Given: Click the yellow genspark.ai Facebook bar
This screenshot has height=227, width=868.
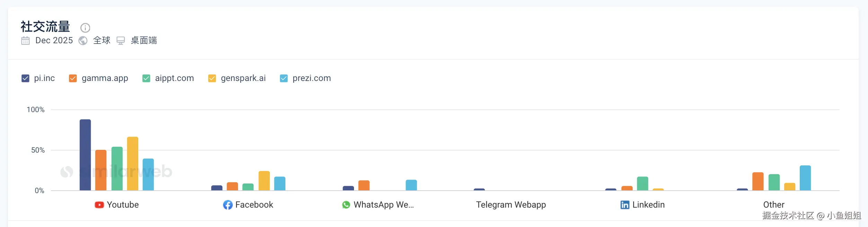Looking at the screenshot, I should tap(264, 181).
